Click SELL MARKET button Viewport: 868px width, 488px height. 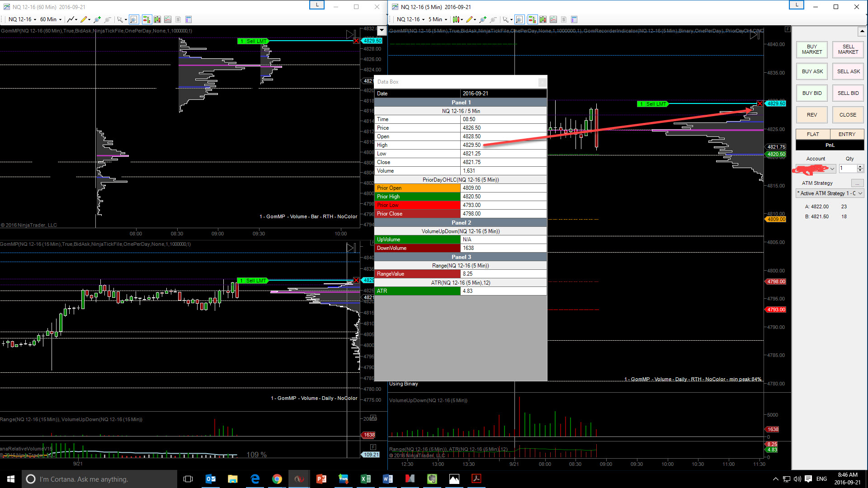coord(848,49)
